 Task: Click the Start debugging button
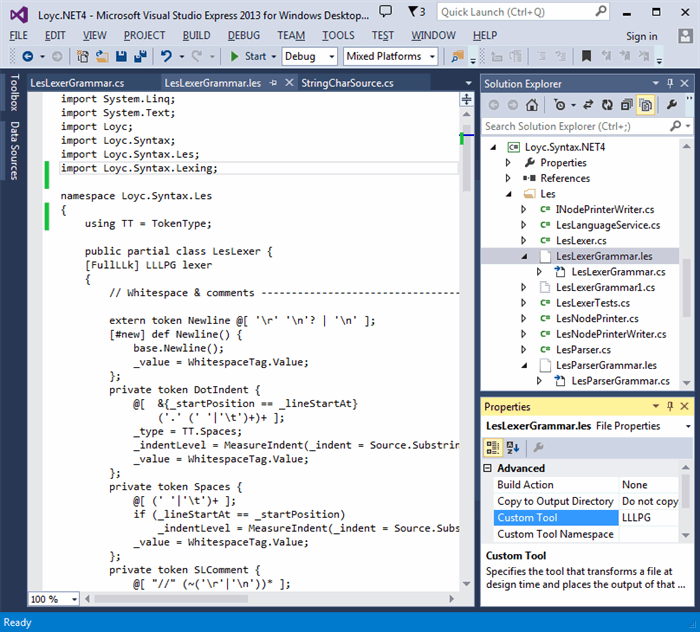(250, 56)
